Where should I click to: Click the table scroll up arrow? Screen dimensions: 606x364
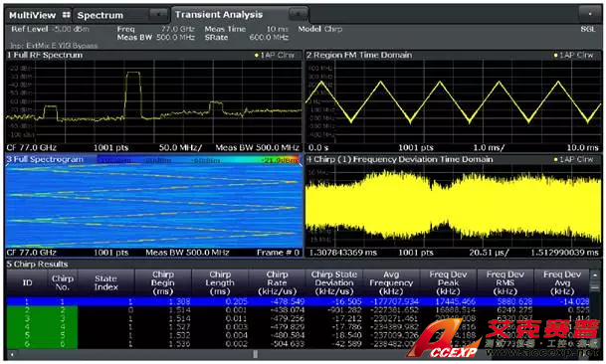tap(595, 274)
